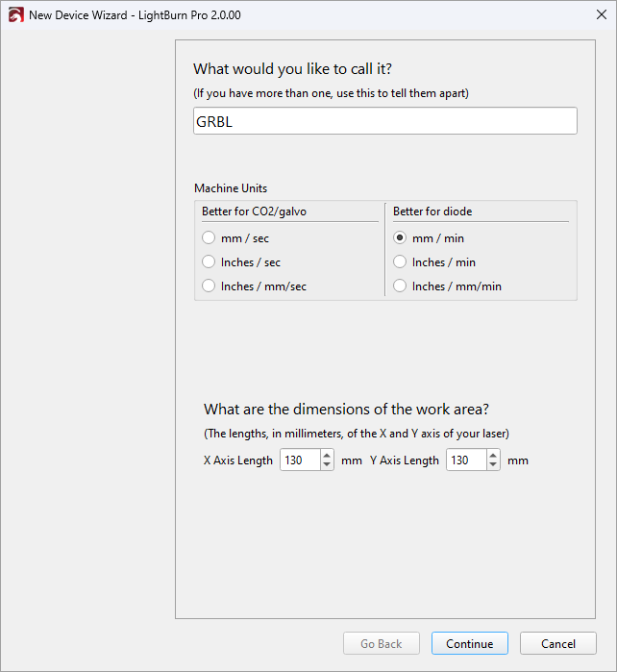Screen dimensions: 617x672
Task: Click the LightBurn logo in title bar
Action: pos(15,14)
